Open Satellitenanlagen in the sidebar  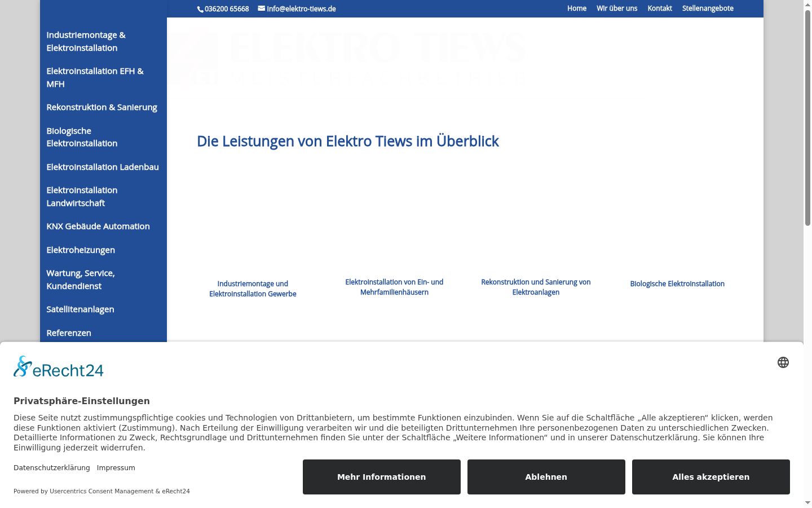click(80, 309)
